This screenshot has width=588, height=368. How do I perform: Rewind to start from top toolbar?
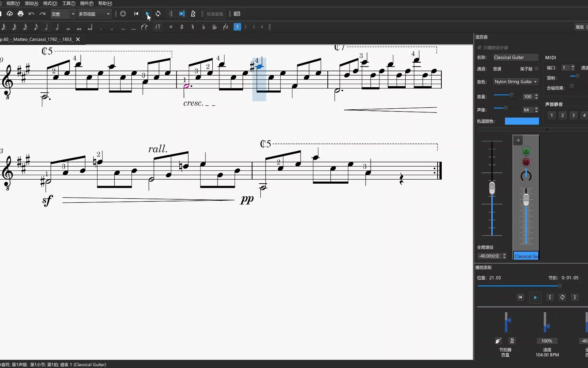click(x=136, y=14)
